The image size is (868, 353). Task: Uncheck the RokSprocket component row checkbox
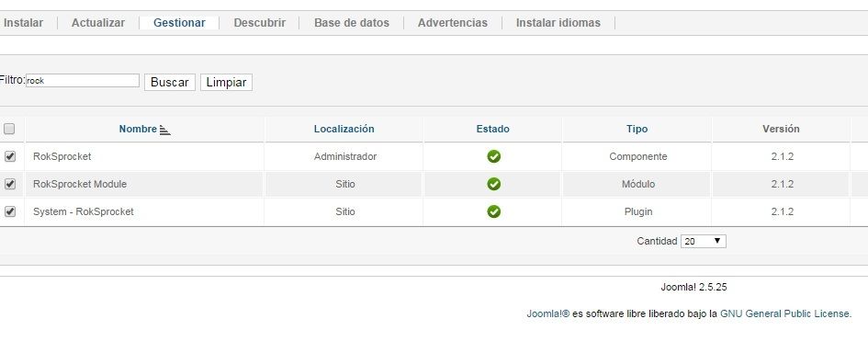coord(10,156)
